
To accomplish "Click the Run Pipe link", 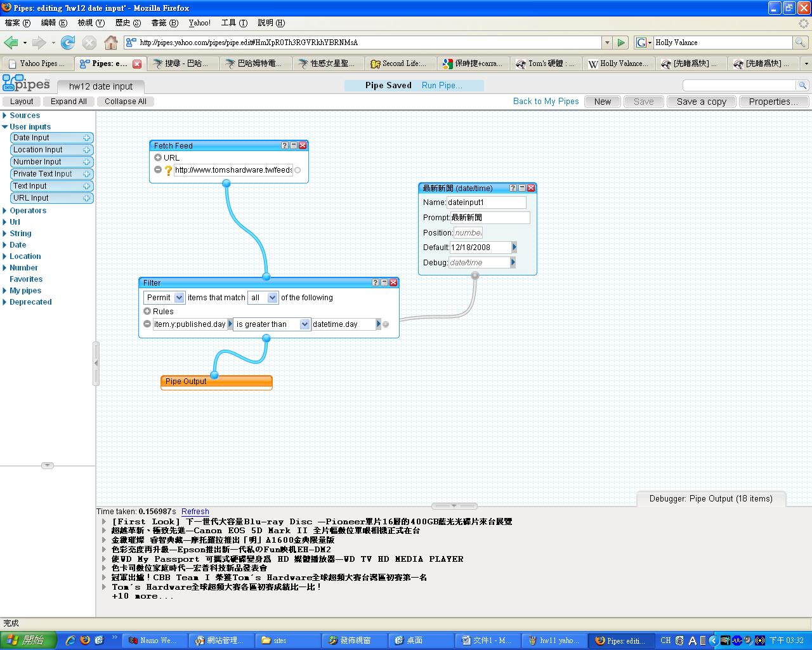I will (x=442, y=85).
